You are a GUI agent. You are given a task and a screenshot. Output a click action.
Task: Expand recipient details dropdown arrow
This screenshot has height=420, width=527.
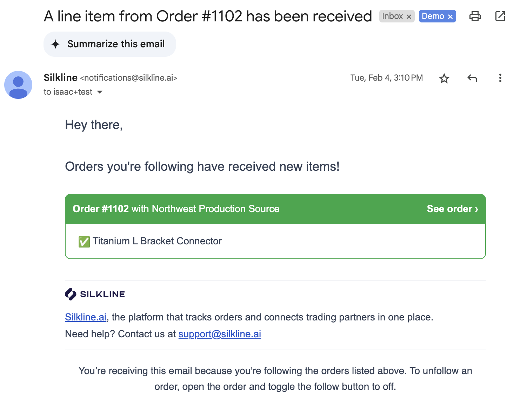pos(100,92)
